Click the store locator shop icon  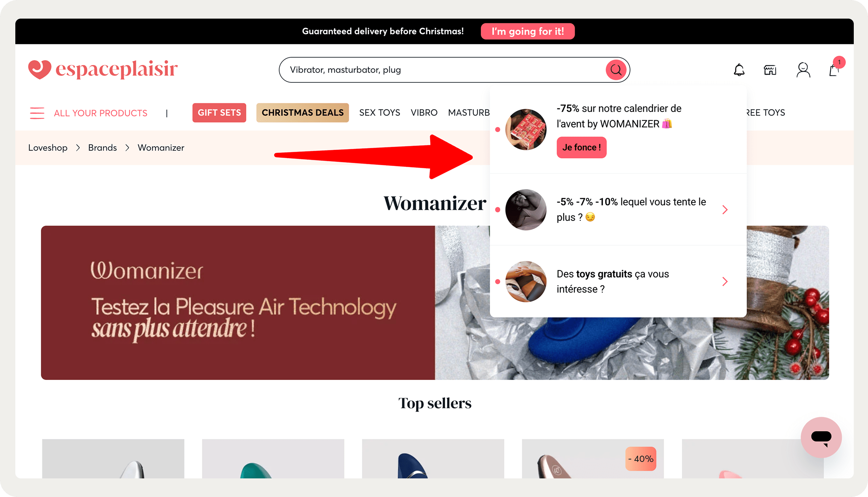tap(770, 70)
